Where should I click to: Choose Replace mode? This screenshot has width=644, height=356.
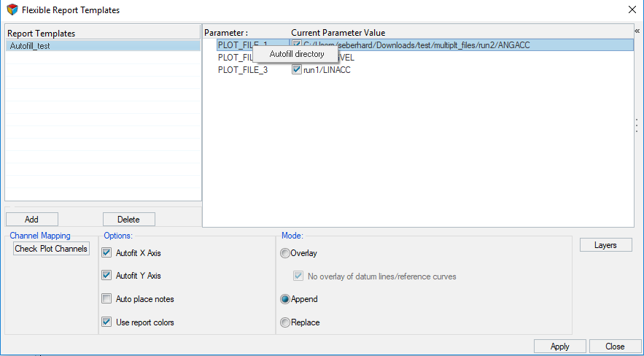pos(285,322)
